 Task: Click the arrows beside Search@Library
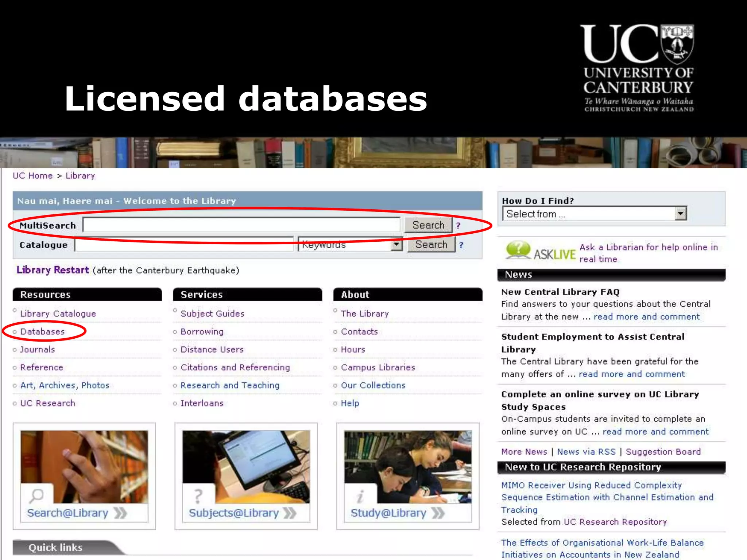point(120,513)
